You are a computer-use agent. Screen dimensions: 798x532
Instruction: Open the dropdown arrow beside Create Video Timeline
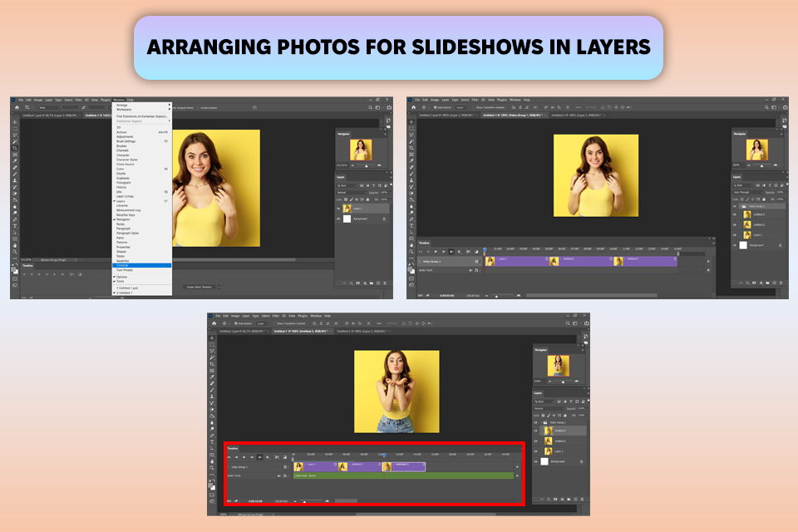click(221, 287)
